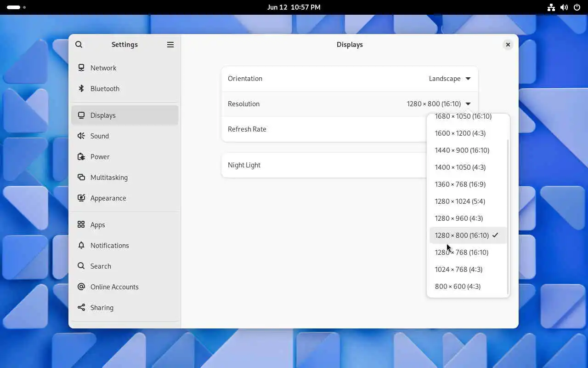Image resolution: width=588 pixels, height=368 pixels.
Task: Click the Multitasking icon
Action: [81, 177]
